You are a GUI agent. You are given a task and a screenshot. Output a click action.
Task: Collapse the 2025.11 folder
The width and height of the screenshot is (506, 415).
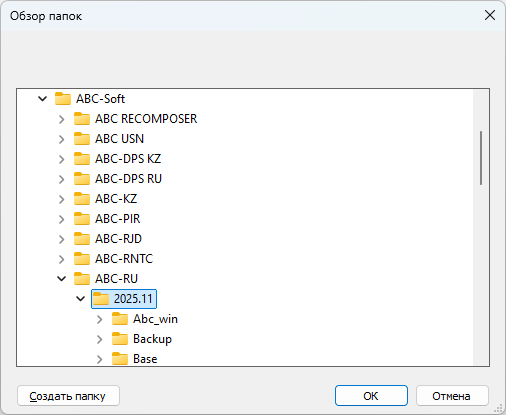click(81, 299)
